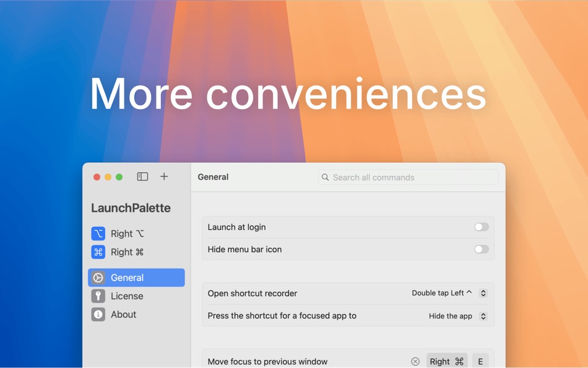This screenshot has width=588, height=368.
Task: Toggle the sidebar visibility icon
Action: point(142,177)
